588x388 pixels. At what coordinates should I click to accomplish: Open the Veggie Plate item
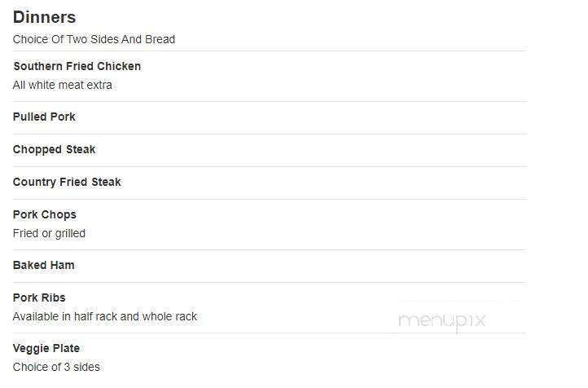(46, 349)
